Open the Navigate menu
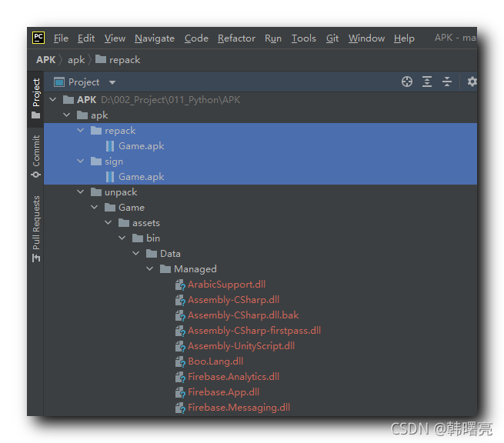The image size is (504, 443). (x=155, y=38)
